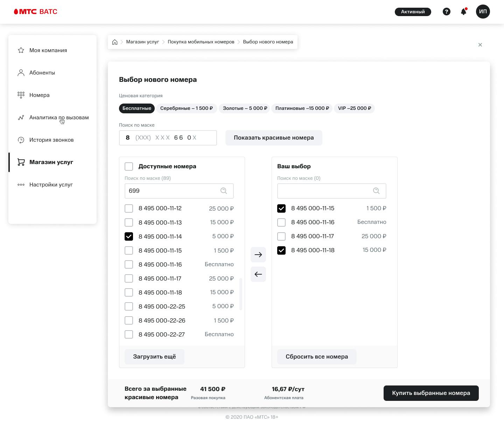Click the dial pad icon for Номера
Screen dimensions: 504x425
(x=21, y=95)
